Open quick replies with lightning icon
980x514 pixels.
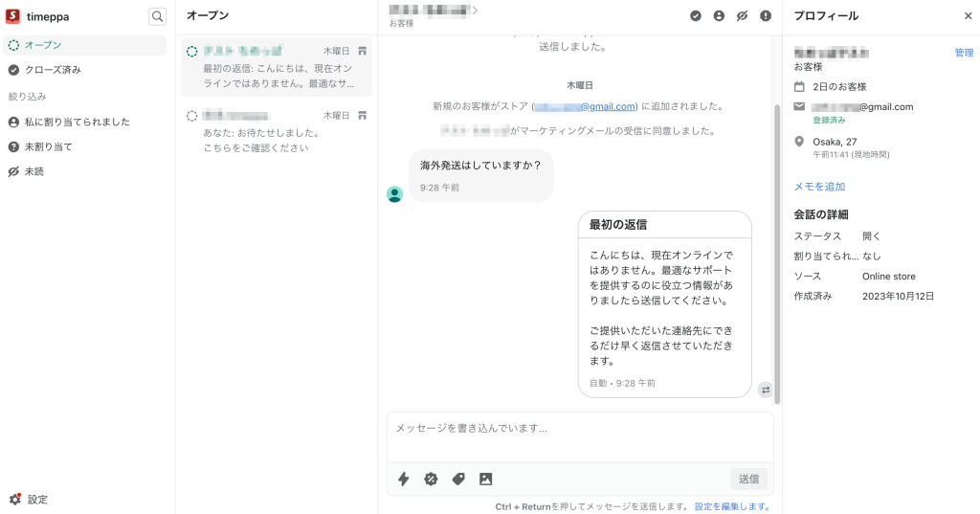404,479
